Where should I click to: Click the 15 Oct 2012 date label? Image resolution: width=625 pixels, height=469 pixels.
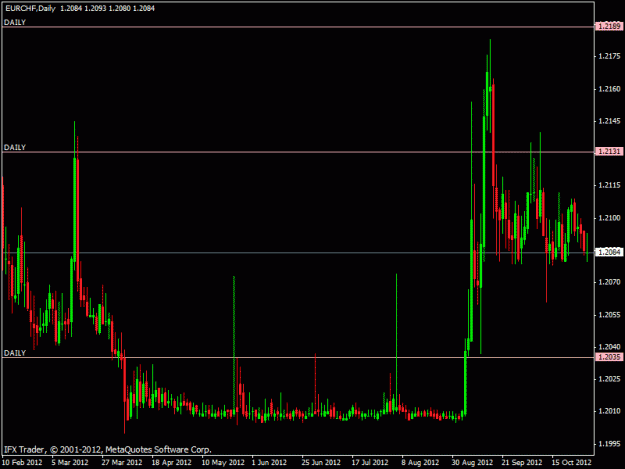click(571, 462)
